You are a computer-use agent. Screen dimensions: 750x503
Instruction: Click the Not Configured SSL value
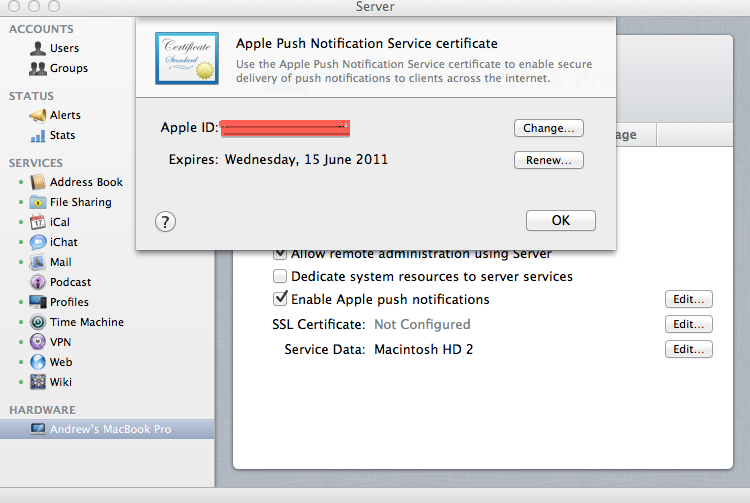coord(422,324)
